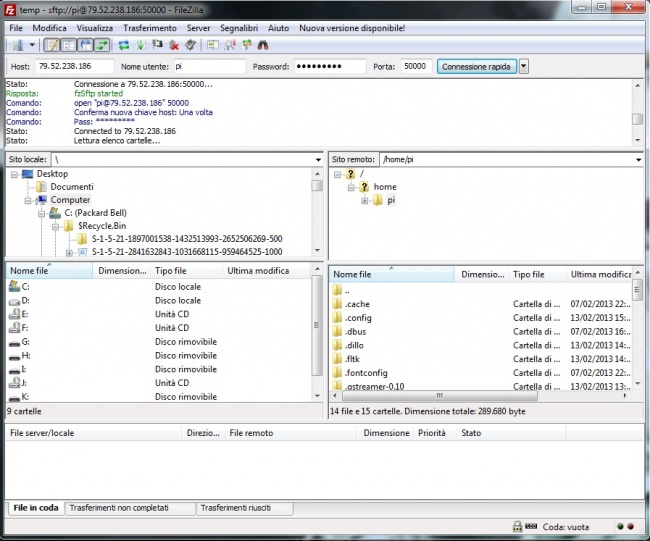Reconnect to the last server
Screen dimensions: 650x541
pyautogui.click(x=191, y=45)
